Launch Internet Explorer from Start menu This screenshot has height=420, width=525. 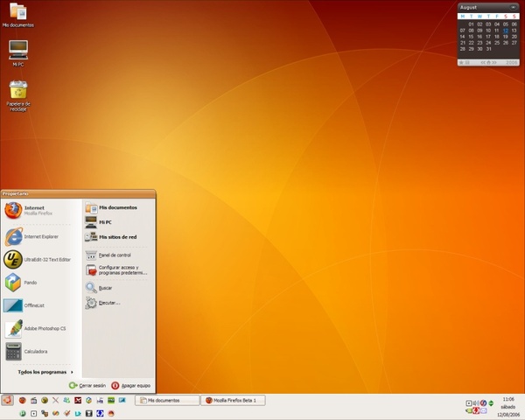point(37,236)
